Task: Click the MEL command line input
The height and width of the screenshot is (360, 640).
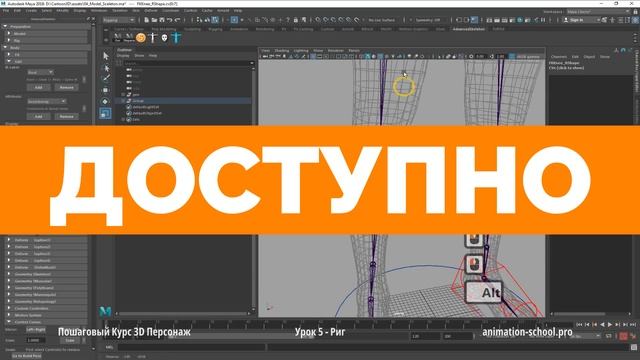Action: pos(191,347)
